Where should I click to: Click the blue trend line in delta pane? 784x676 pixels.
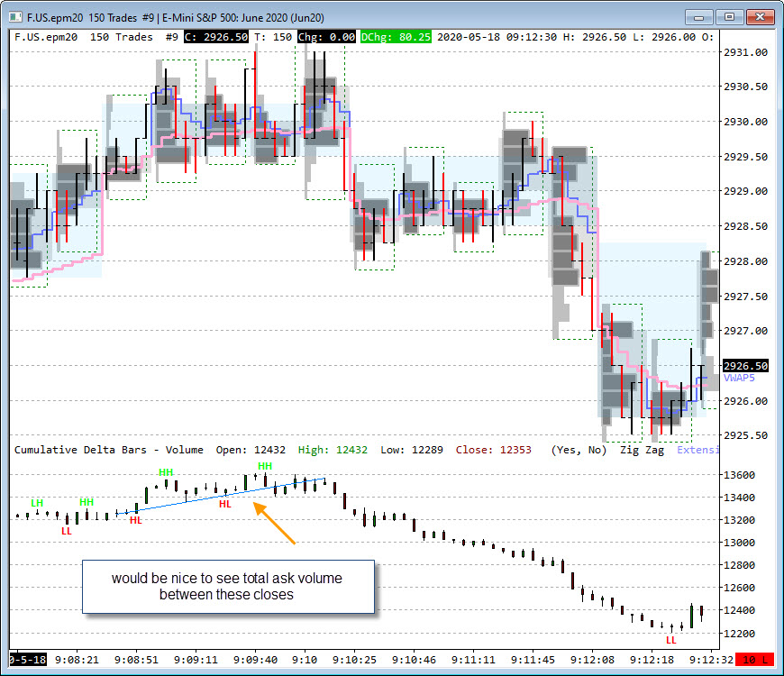click(220, 496)
